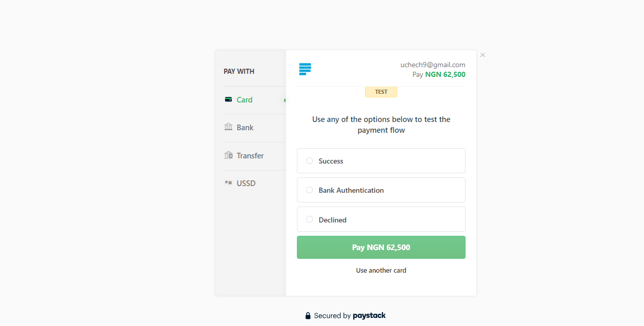Screen dimensions: 644x326
Task: Open the paystack brand link at bottom
Action: click(369, 316)
